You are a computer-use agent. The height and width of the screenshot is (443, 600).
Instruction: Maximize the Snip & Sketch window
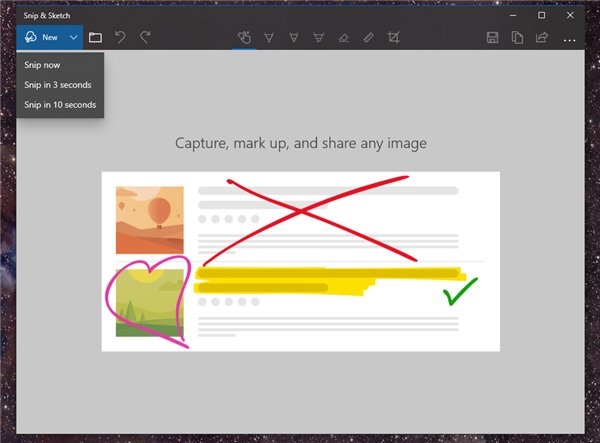pyautogui.click(x=541, y=15)
